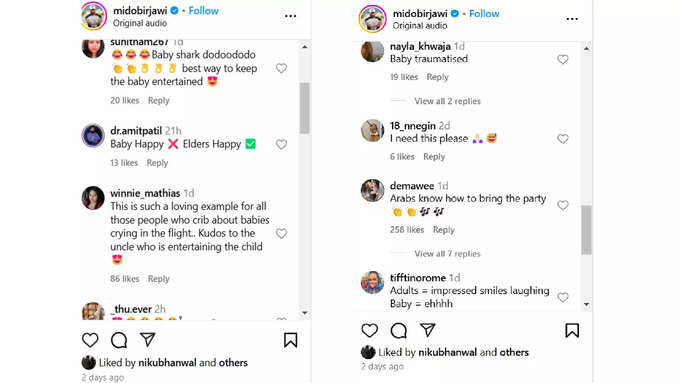Viewport: 680px width, 383px height.
Task: Open the three-dots options menu in the left panel
Action: click(x=291, y=16)
